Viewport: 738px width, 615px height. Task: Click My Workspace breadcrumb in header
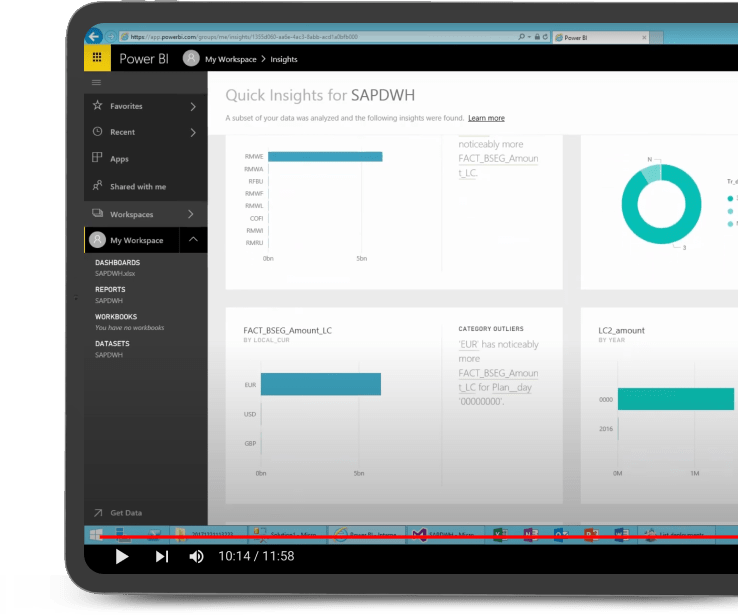pyautogui.click(x=231, y=59)
